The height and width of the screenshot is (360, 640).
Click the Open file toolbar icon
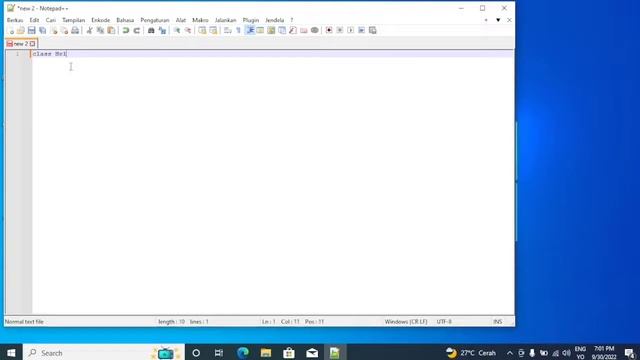click(20, 31)
